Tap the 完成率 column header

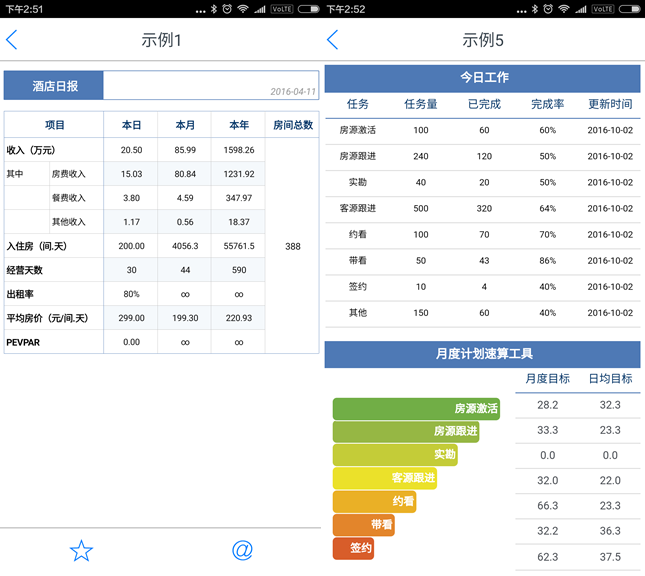tap(547, 104)
